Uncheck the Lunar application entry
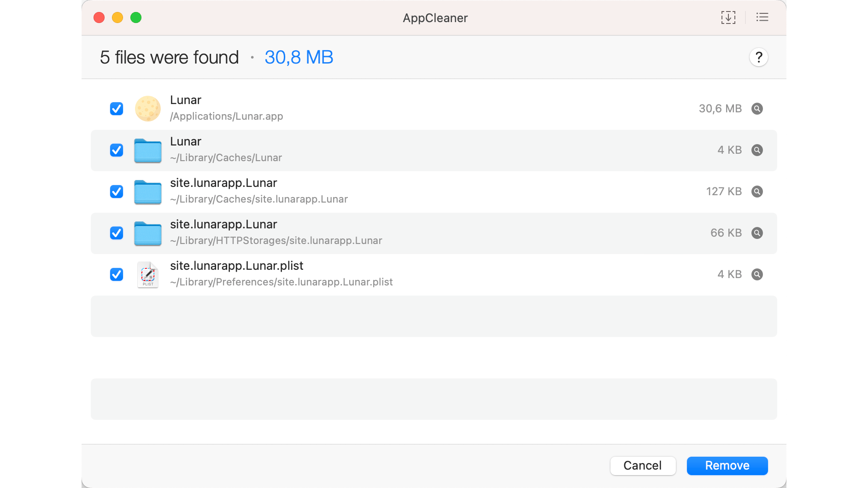Image resolution: width=868 pixels, height=488 pixels. (x=117, y=109)
